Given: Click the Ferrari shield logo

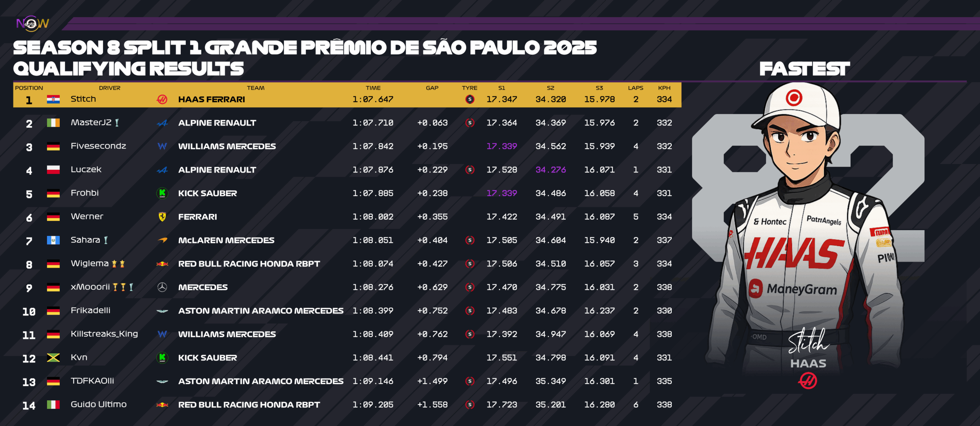Looking at the screenshot, I should pos(162,217).
